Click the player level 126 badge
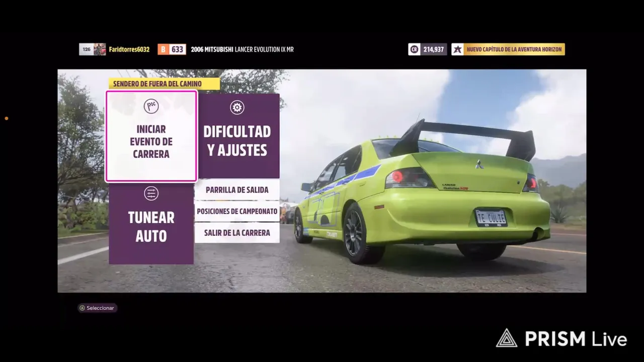 87,49
